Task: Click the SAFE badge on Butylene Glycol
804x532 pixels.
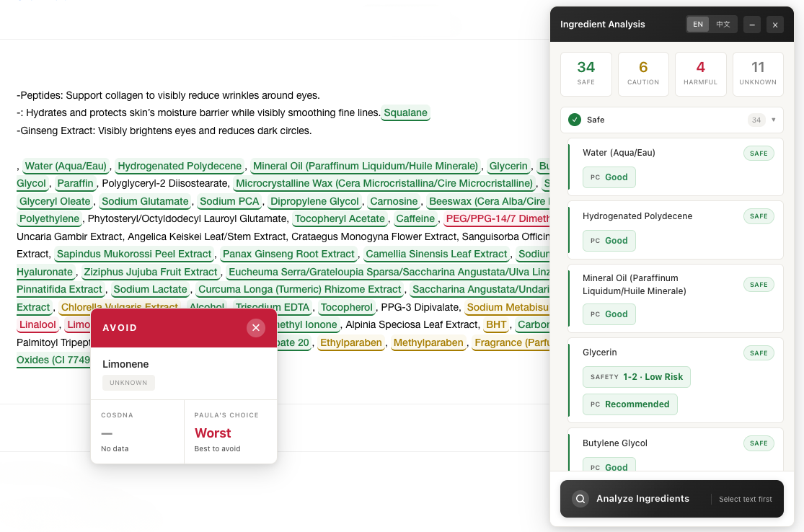Action: (x=759, y=443)
